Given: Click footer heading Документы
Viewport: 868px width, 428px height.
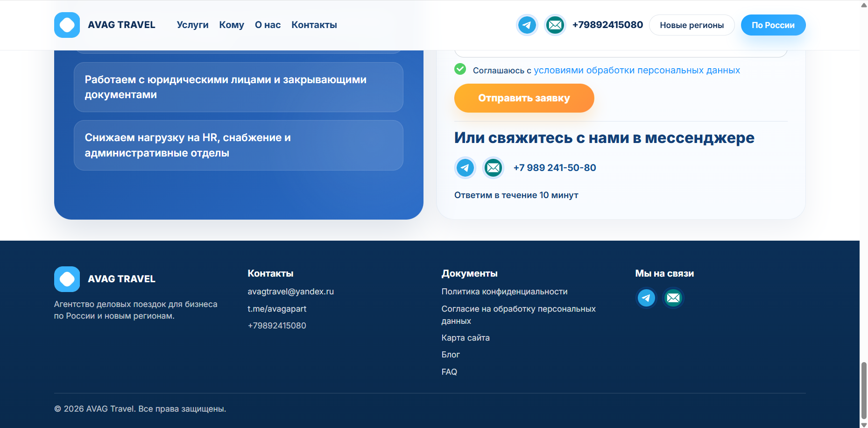Looking at the screenshot, I should [469, 273].
